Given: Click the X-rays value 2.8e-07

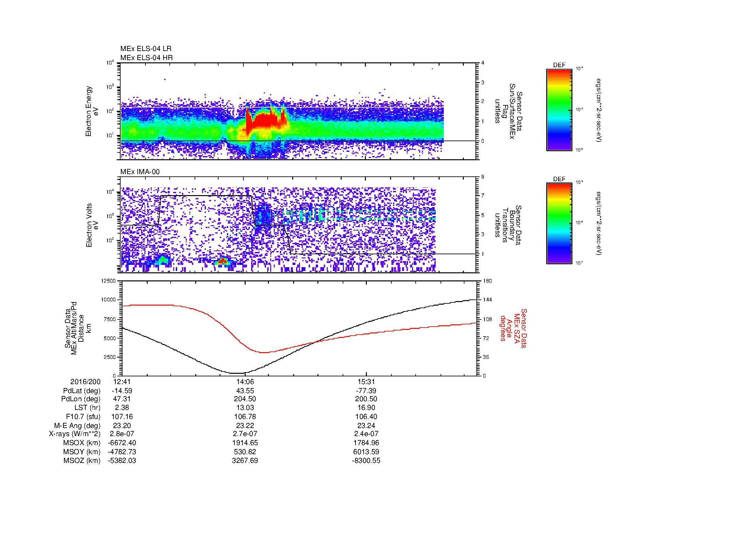Looking at the screenshot, I should click(122, 434).
